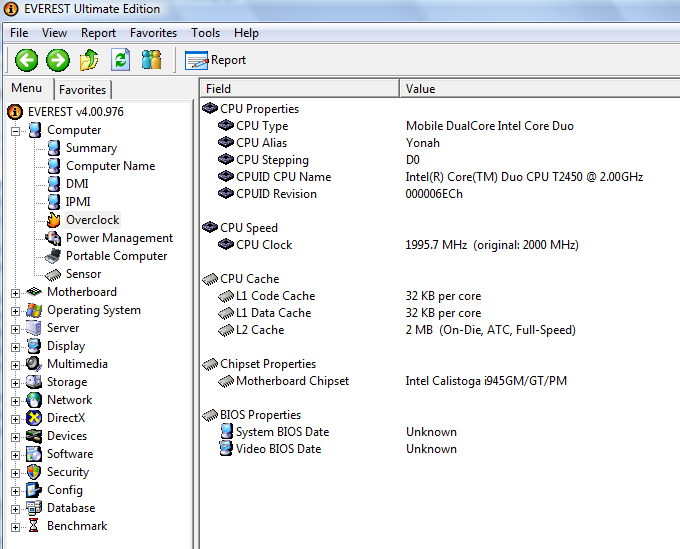This screenshot has height=549, width=680.
Task: Click the Database icon in tree
Action: (x=34, y=508)
